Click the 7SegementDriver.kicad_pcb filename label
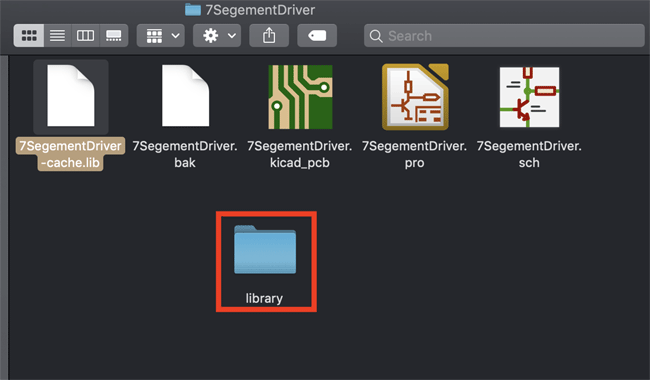Screen dimensions: 650x380 tap(300, 154)
